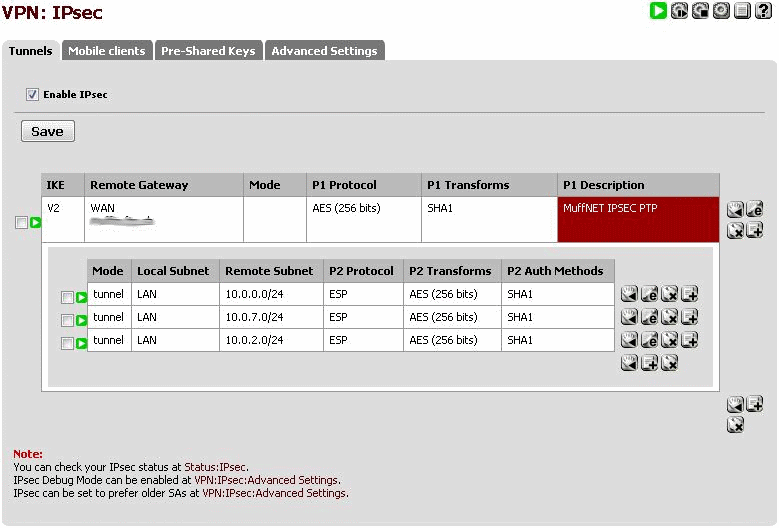
Task: Copy the 10.0.2.0/24 phase 2 entry
Action: click(690, 340)
